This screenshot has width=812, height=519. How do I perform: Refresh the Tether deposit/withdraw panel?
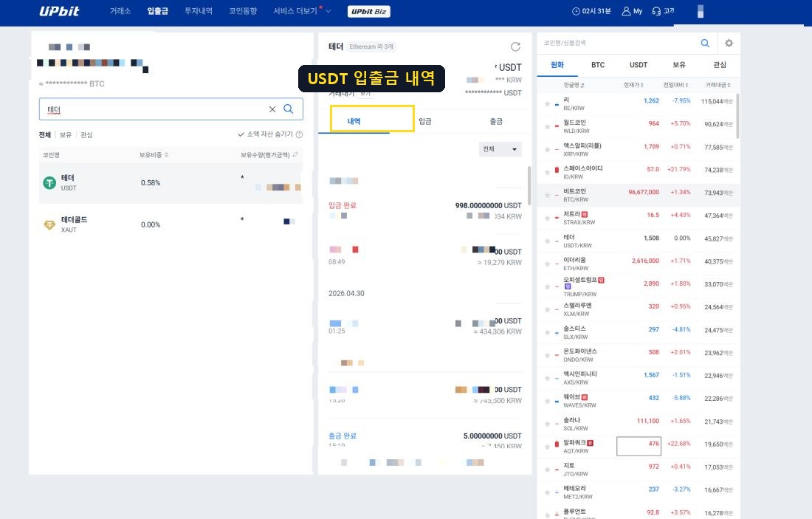[515, 47]
